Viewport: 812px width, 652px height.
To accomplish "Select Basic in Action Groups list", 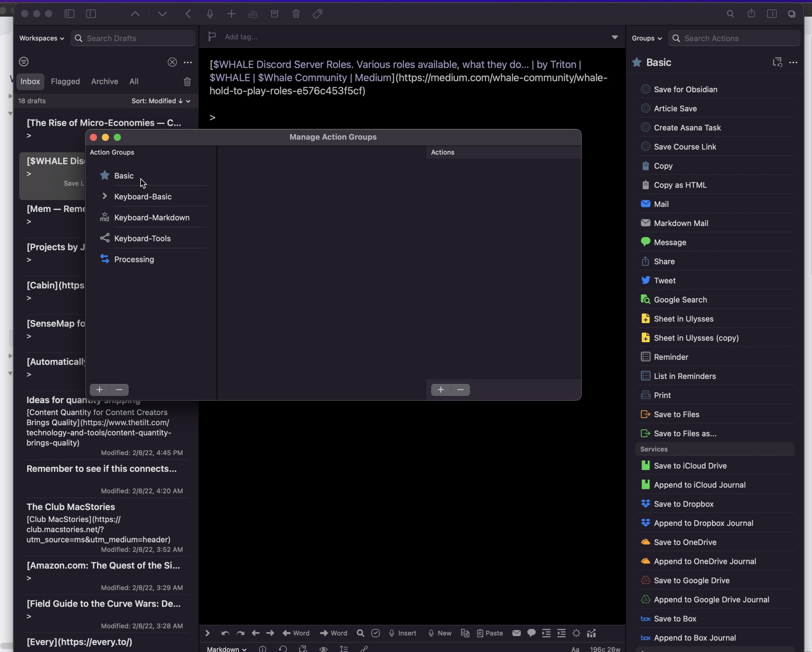I will (153, 176).
